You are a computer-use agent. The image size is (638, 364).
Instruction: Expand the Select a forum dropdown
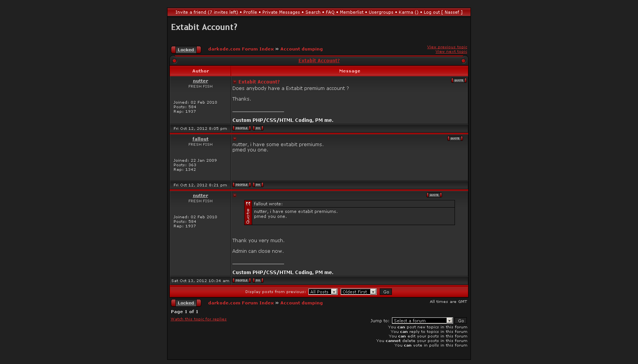click(422, 321)
